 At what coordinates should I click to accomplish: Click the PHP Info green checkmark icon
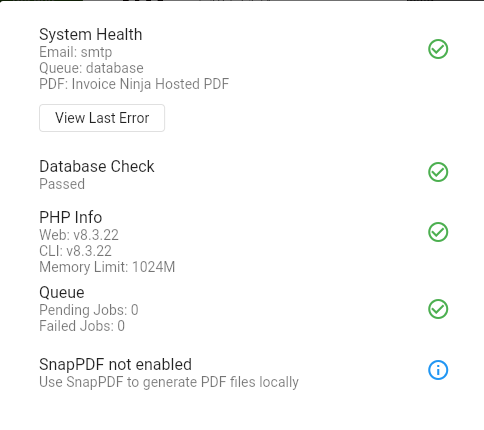pos(438,232)
